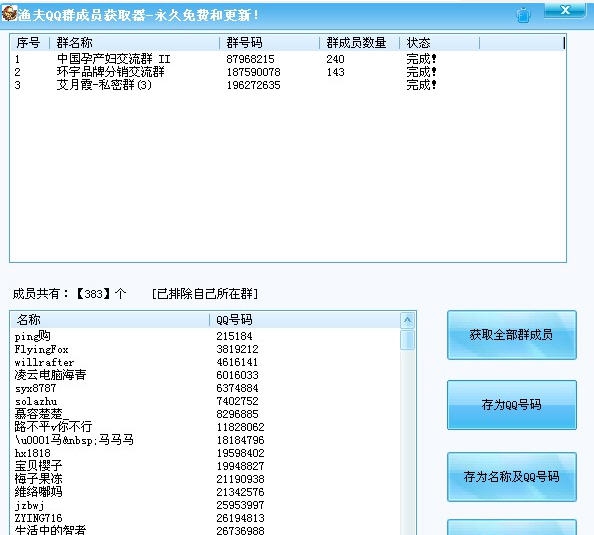Select member 凌云电脑海青
Image resolution: width=594 pixels, height=535 pixels.
[50, 375]
